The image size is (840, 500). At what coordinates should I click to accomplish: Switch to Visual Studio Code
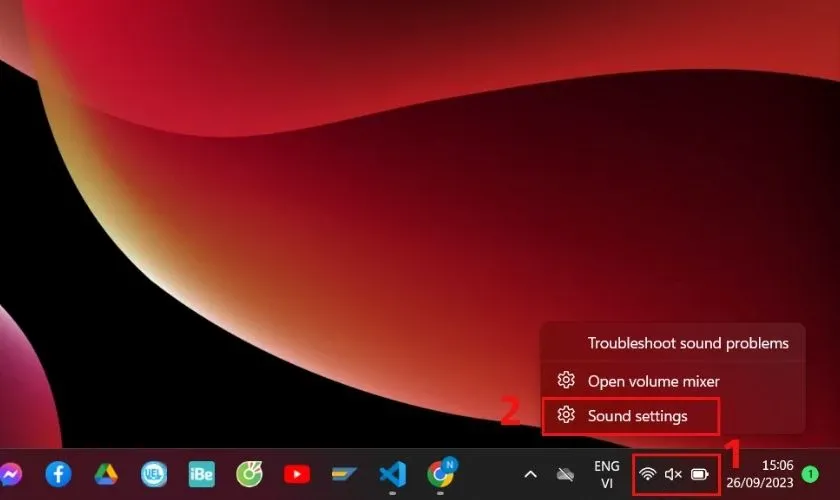391,473
